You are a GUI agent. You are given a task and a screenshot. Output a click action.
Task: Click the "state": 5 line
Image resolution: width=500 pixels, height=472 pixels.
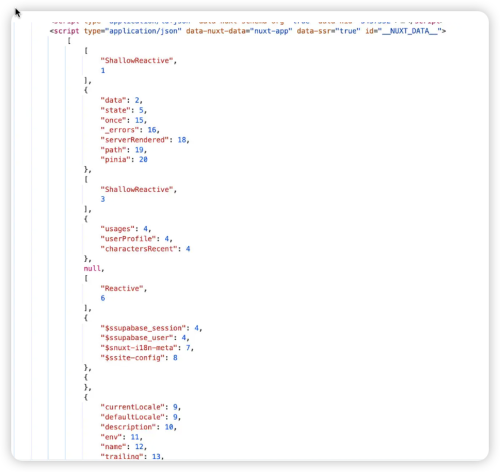tap(123, 110)
